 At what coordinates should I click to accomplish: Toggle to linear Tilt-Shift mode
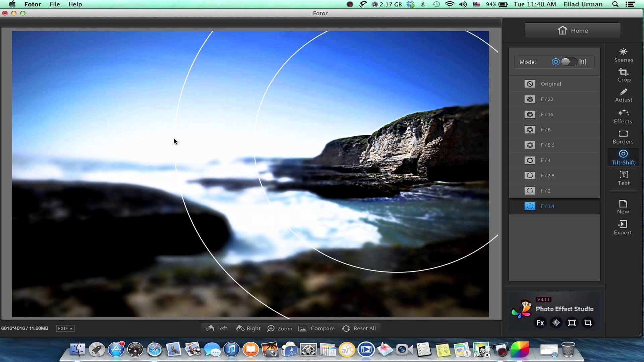pyautogui.click(x=583, y=62)
